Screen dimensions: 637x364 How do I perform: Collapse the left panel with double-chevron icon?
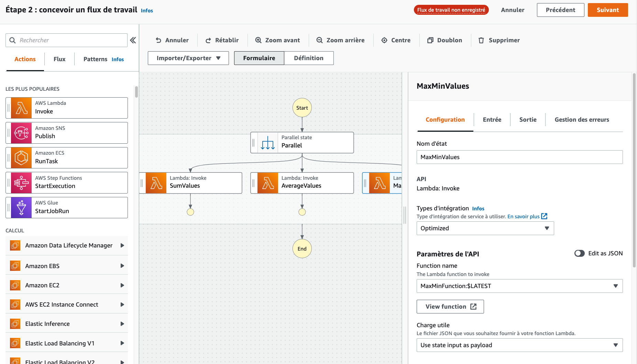coord(133,40)
